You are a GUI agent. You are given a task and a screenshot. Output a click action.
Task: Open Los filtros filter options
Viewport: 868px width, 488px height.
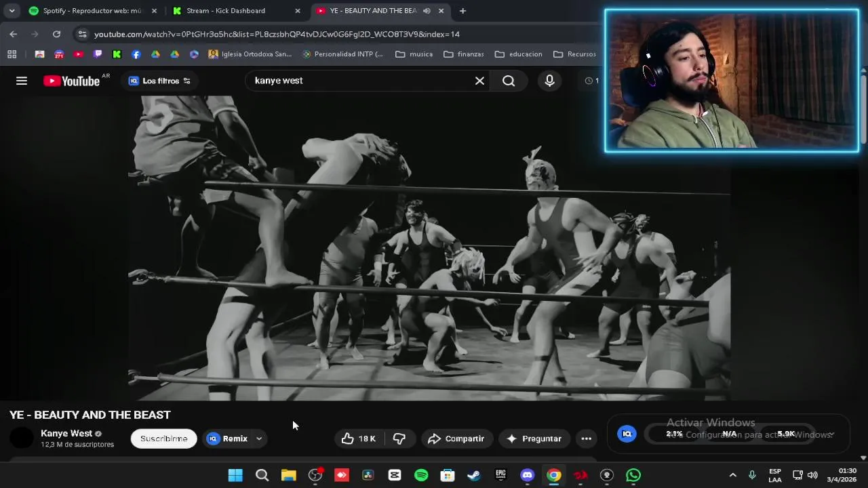click(160, 81)
